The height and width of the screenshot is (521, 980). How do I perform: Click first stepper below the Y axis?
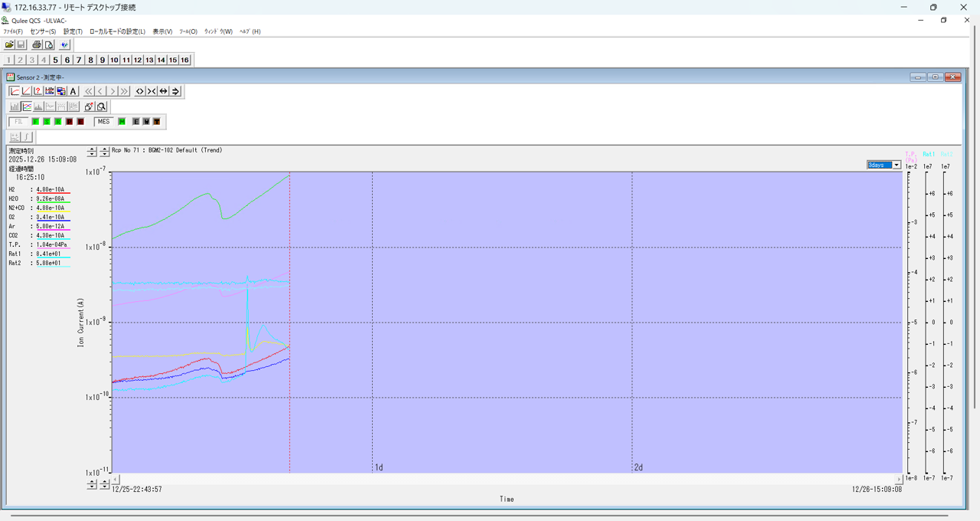pyautogui.click(x=92, y=484)
